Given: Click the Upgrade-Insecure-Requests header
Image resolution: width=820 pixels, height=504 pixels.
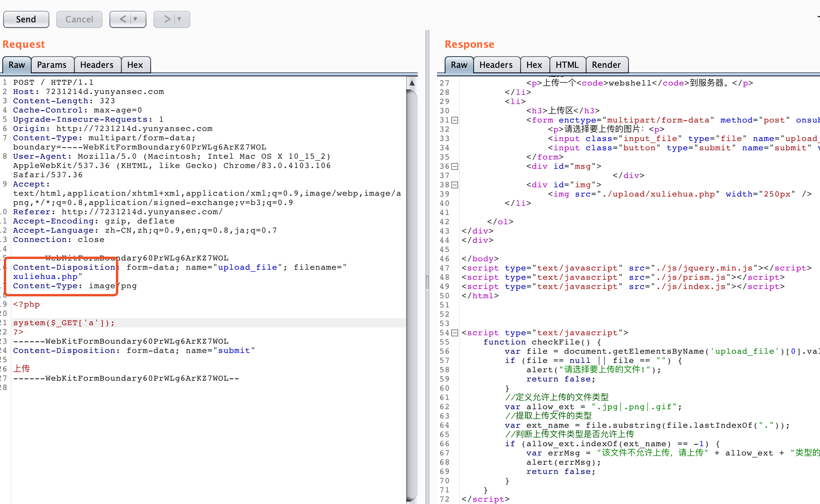Looking at the screenshot, I should 88,119.
